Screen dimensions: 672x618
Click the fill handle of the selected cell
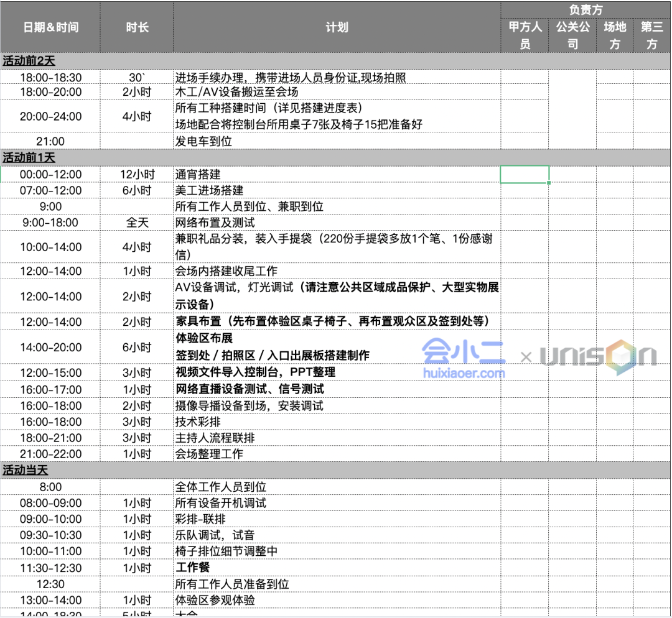point(549,183)
